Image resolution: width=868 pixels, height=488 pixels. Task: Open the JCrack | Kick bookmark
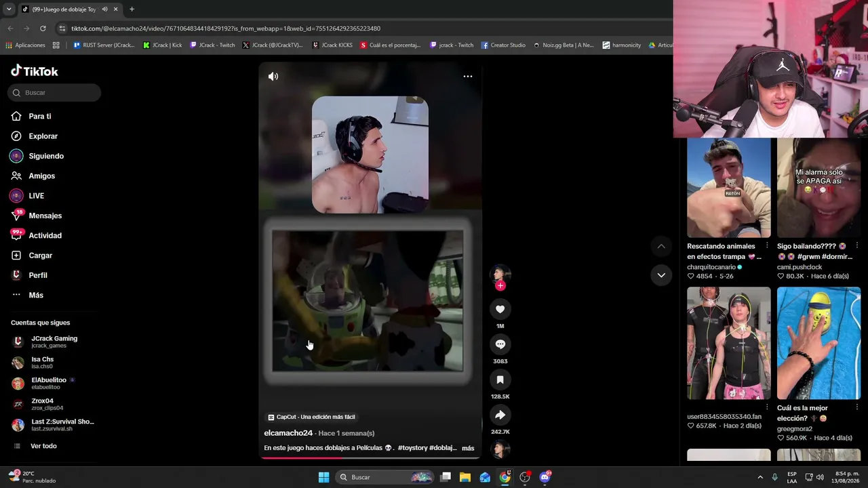pos(162,45)
